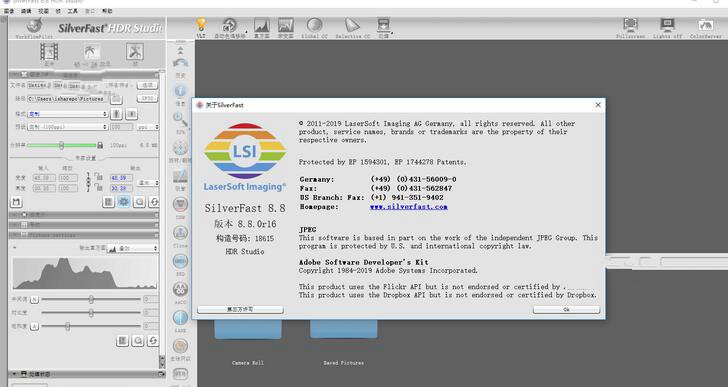Open the Selective CC tool
The height and width of the screenshot is (387, 728).
353,25
